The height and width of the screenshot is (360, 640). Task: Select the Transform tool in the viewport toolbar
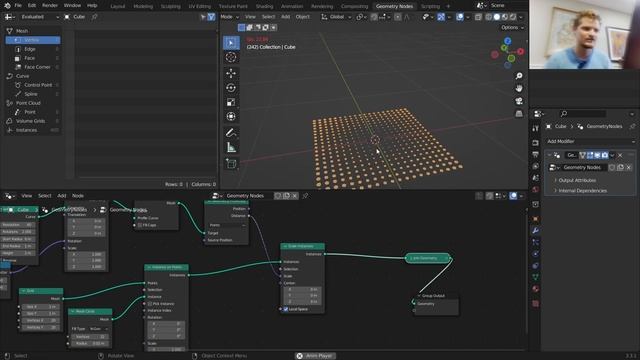pos(231,117)
